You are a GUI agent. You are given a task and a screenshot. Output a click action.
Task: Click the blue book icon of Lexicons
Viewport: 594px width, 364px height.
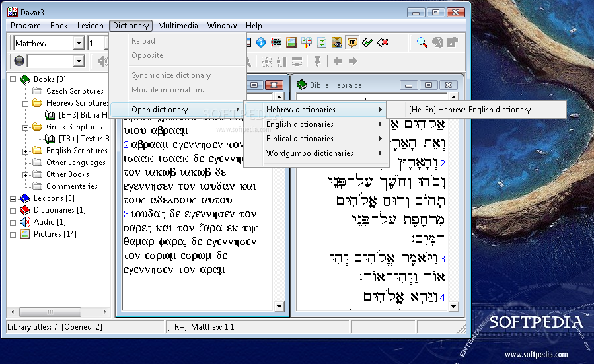(25, 198)
